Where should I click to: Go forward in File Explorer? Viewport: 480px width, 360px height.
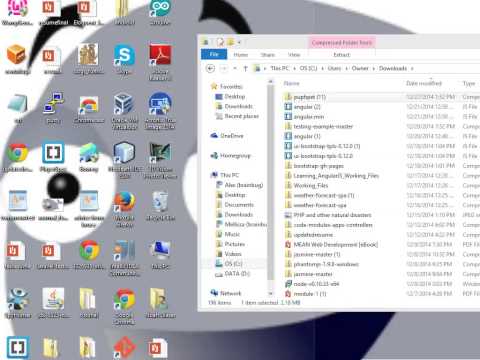tap(224, 69)
